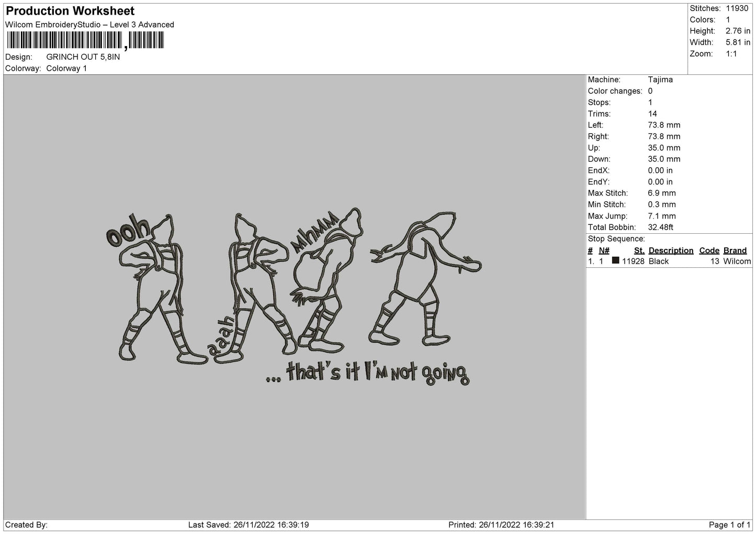Select the Colorway 1 value
756x534 pixels.
click(66, 69)
